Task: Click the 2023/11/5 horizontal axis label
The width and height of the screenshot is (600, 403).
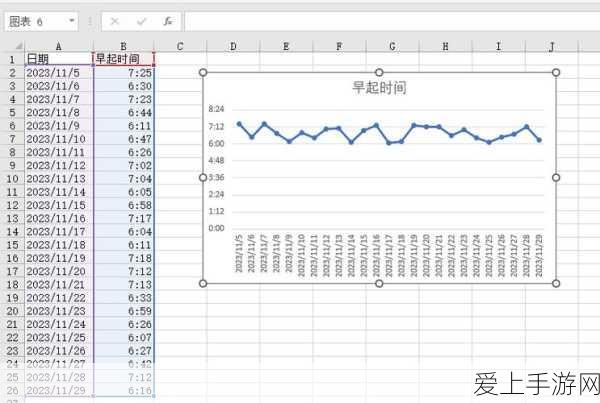Action: (239, 253)
